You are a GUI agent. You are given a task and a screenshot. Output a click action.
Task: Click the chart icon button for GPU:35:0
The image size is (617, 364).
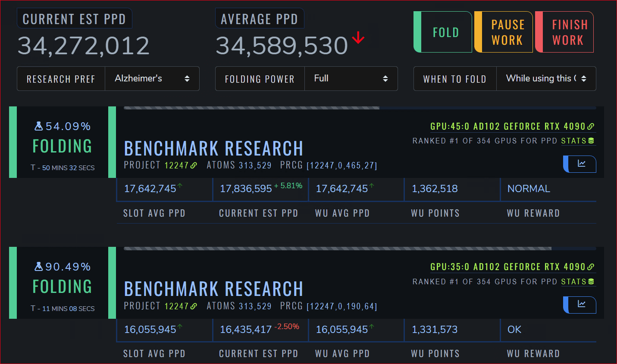pos(581,305)
